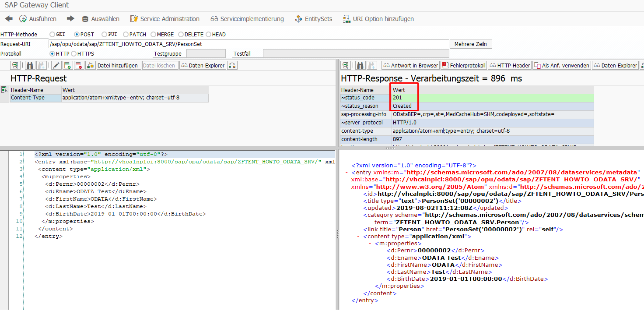Select the HTTPS protocol option
This screenshot has height=311, width=644.
pyautogui.click(x=74, y=53)
